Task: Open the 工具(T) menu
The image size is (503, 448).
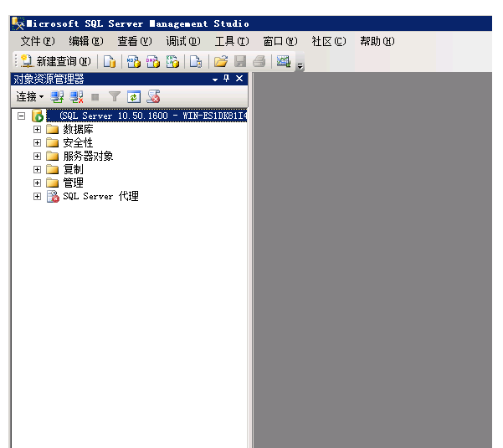Action: coord(232,41)
